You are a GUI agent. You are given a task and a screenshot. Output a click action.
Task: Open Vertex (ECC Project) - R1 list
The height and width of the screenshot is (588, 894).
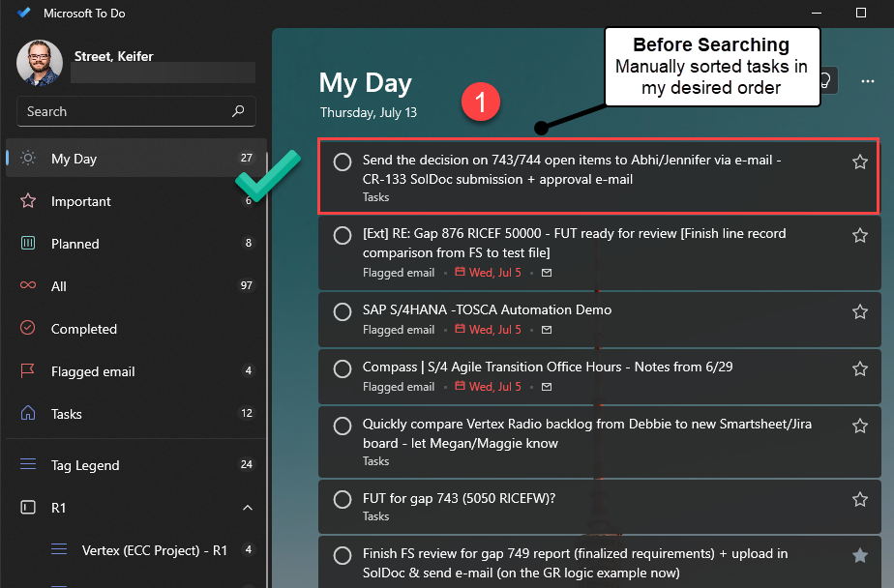[x=136, y=550]
